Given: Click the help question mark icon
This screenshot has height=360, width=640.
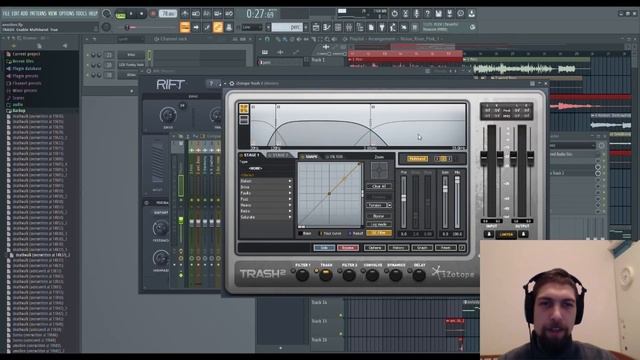Looking at the screenshot, I should pos(427,14).
